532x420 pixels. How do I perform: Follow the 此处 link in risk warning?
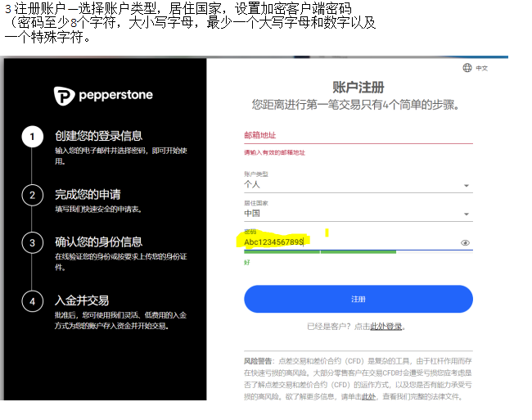tap(368, 396)
